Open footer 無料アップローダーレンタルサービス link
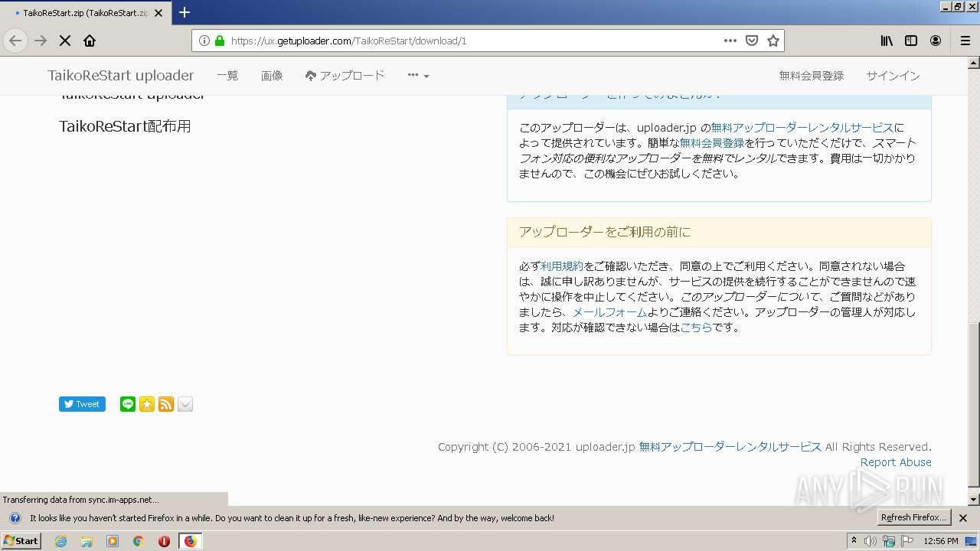The height and width of the screenshot is (551, 980). pyautogui.click(x=730, y=447)
